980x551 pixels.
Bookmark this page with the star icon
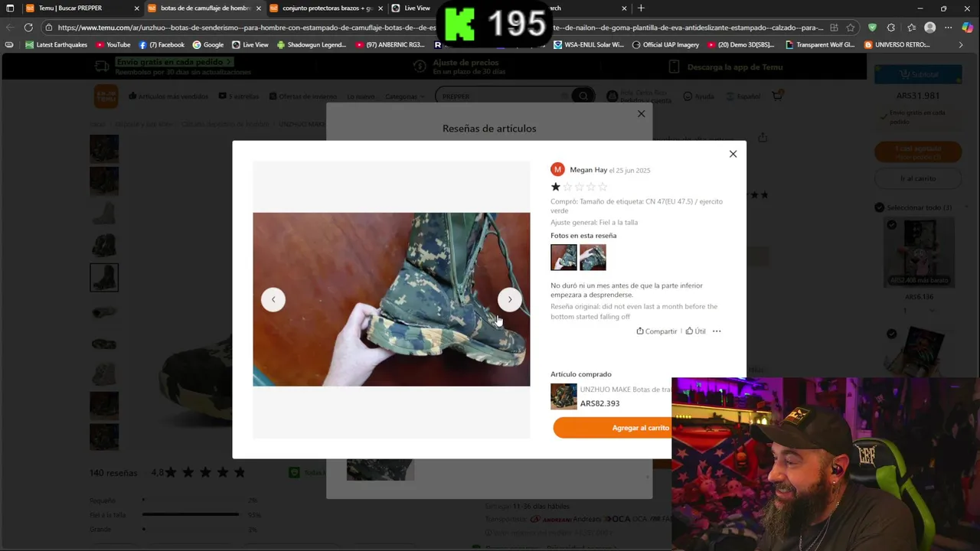point(851,28)
